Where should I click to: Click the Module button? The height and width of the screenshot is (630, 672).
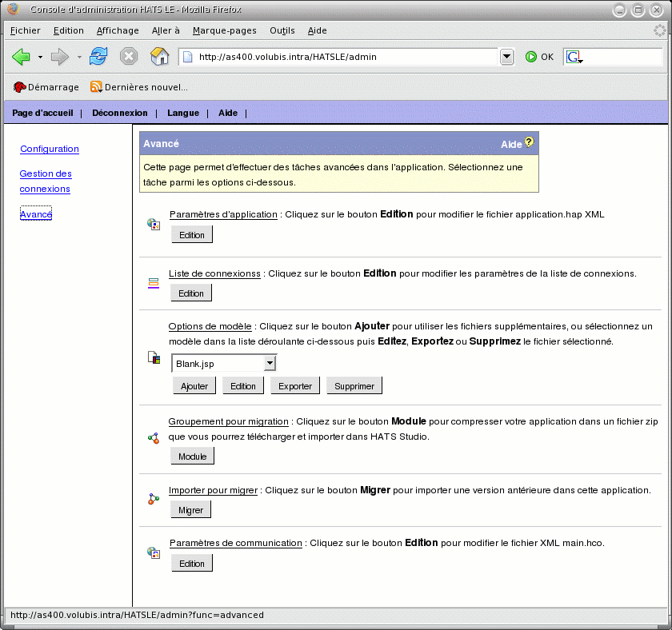[x=193, y=457]
